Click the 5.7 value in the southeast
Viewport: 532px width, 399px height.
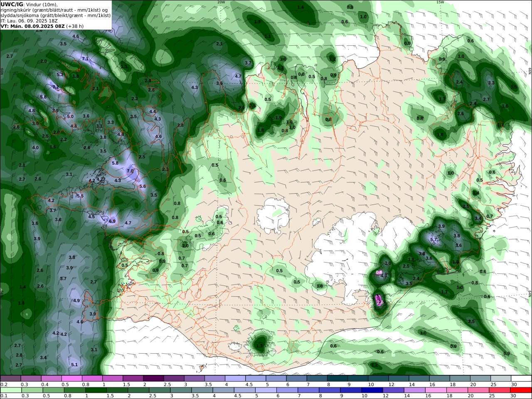(x=433, y=239)
